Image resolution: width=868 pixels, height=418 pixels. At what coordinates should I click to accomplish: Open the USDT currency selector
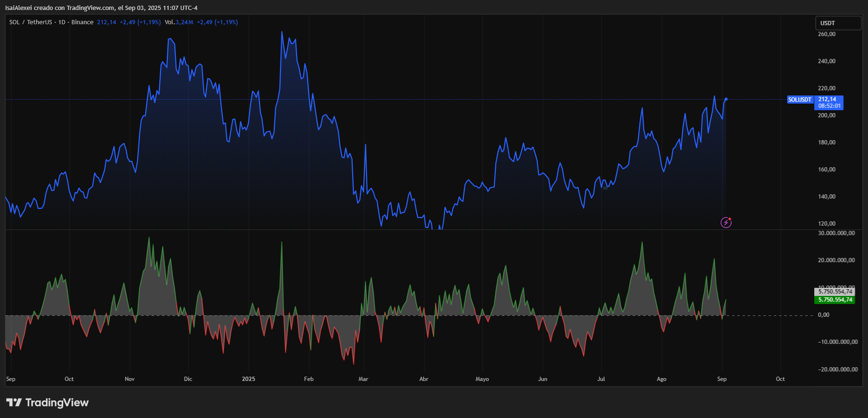click(838, 23)
